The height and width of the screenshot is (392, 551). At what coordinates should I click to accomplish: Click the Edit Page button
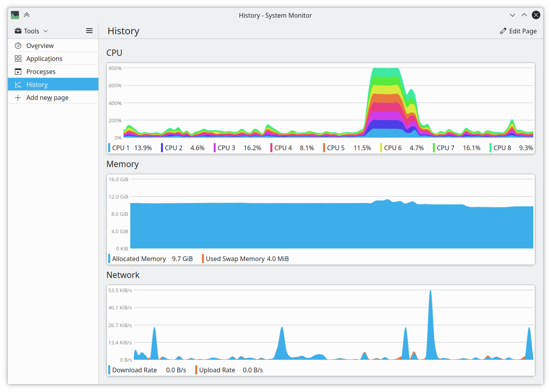point(518,31)
